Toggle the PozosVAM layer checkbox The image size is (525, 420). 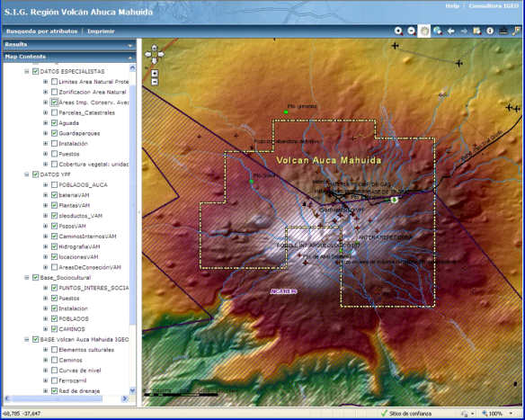(x=54, y=226)
